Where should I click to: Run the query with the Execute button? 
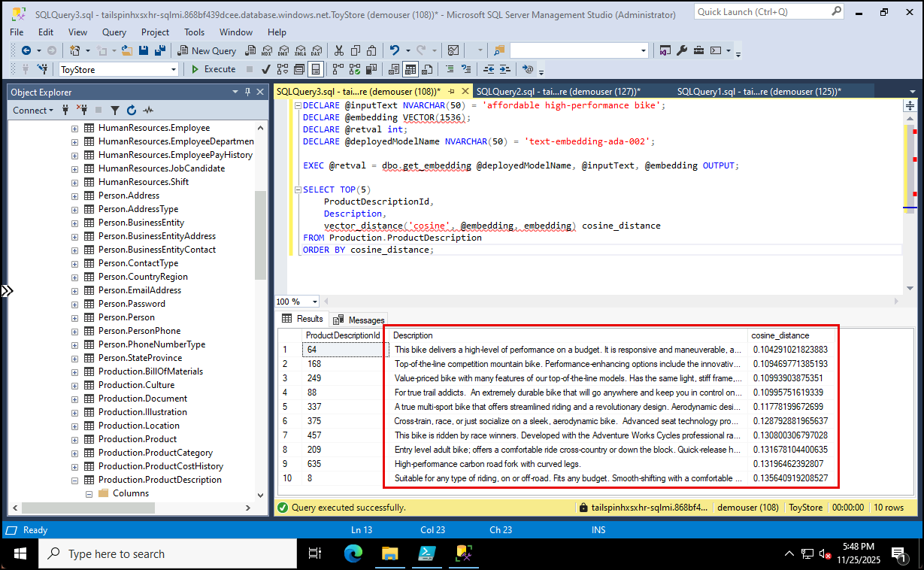coord(214,69)
